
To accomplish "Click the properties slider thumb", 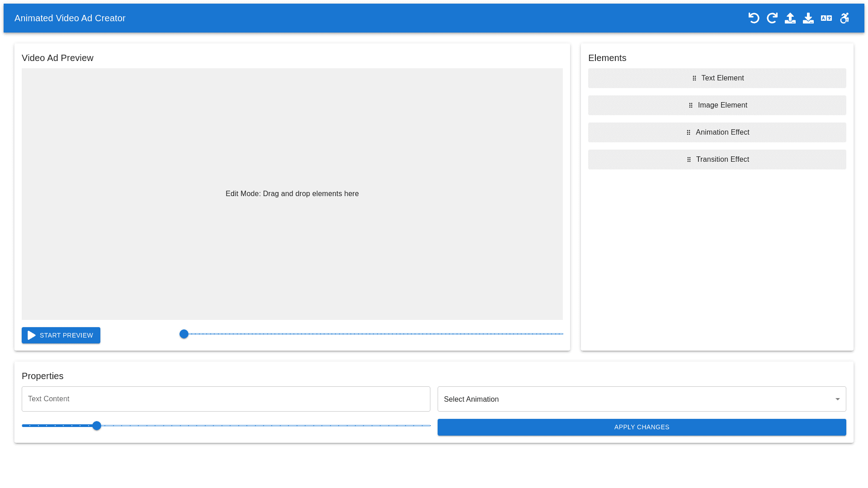I will click(97, 426).
